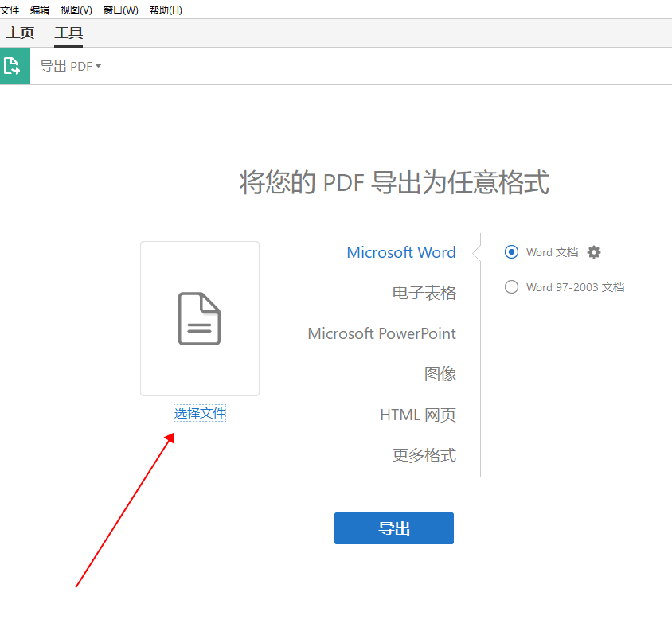
Task: Choose 图像 export format
Action: point(440,374)
